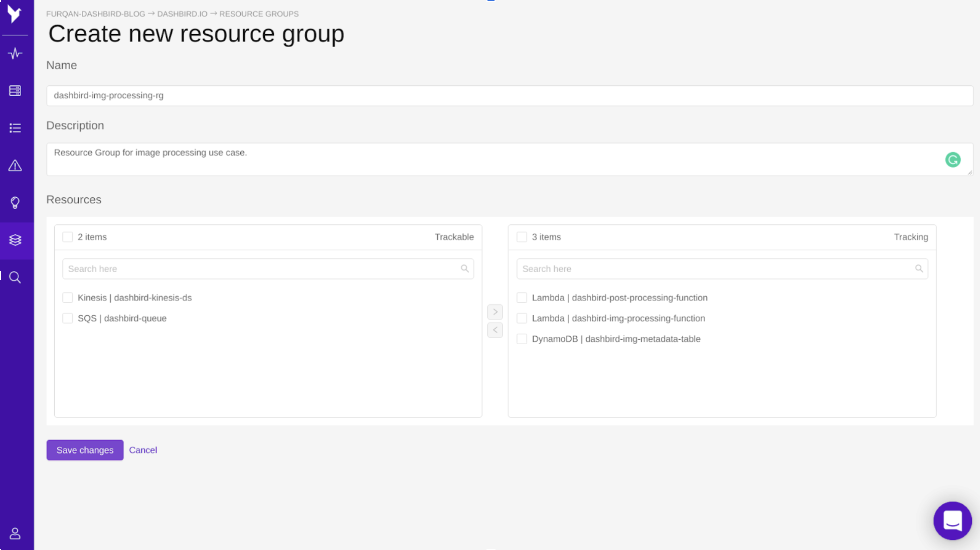Open the search magnifier sidebar icon
Viewport: 980px width, 550px height.
pyautogui.click(x=15, y=278)
